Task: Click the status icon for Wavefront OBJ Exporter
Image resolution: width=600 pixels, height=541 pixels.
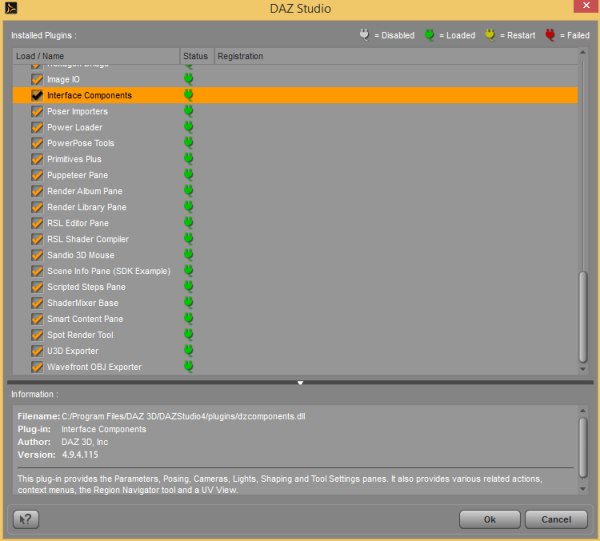Action: (x=188, y=367)
